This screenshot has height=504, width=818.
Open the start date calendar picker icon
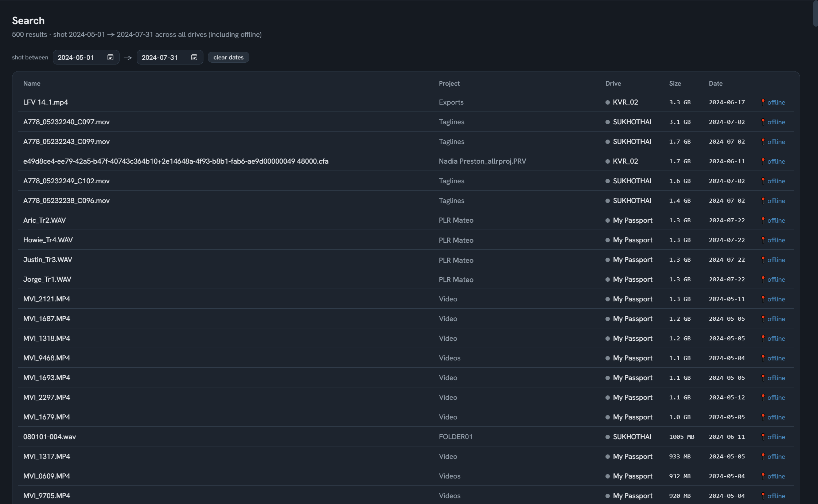coord(110,57)
